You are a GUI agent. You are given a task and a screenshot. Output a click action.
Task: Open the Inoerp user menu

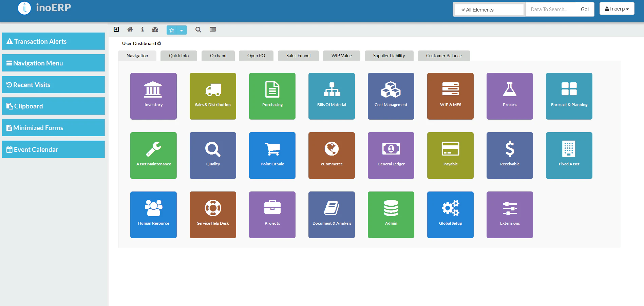click(617, 9)
